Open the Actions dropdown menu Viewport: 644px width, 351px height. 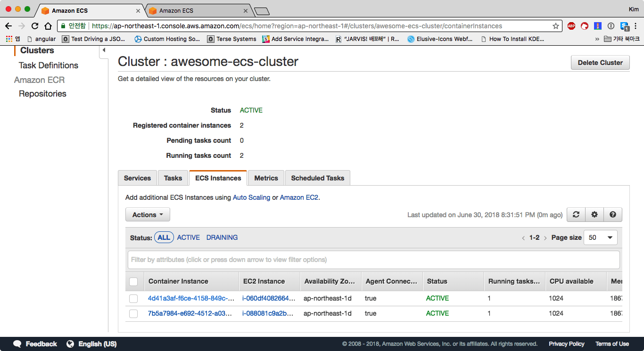(148, 214)
